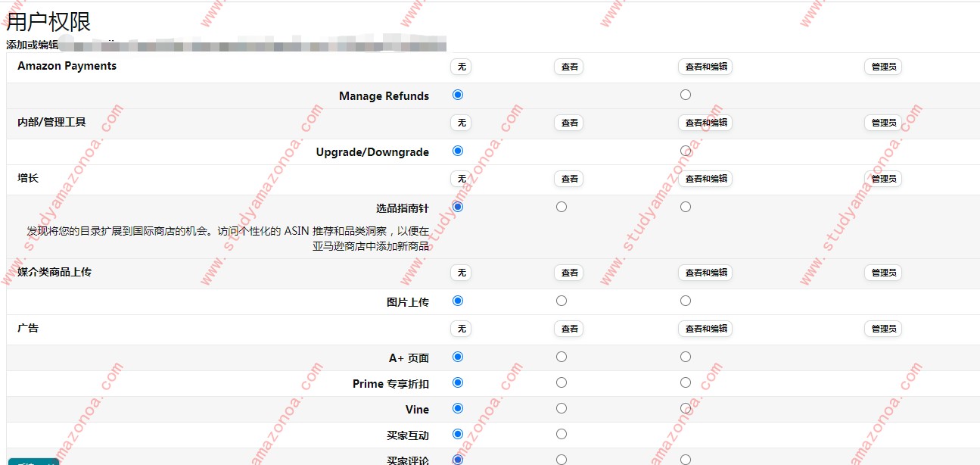Grant 管理员 for 媒介类商品上传
Viewport: 980px width, 465px height.
click(x=883, y=273)
